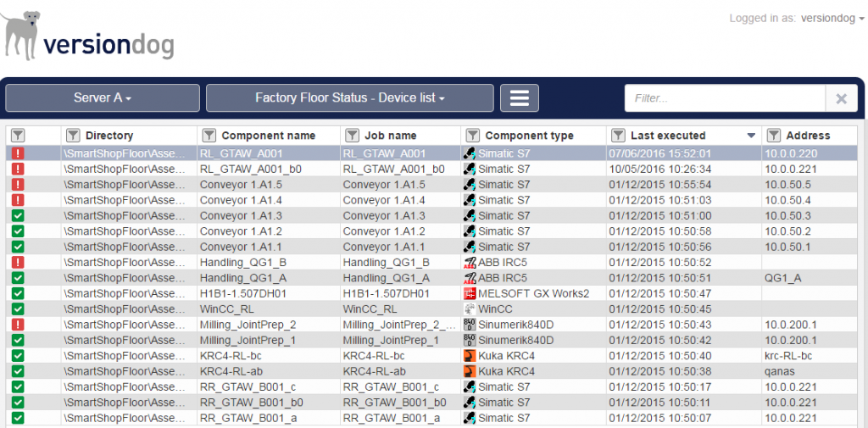The width and height of the screenshot is (868, 428).
Task: Open the Job name column filter
Action: tap(352, 135)
